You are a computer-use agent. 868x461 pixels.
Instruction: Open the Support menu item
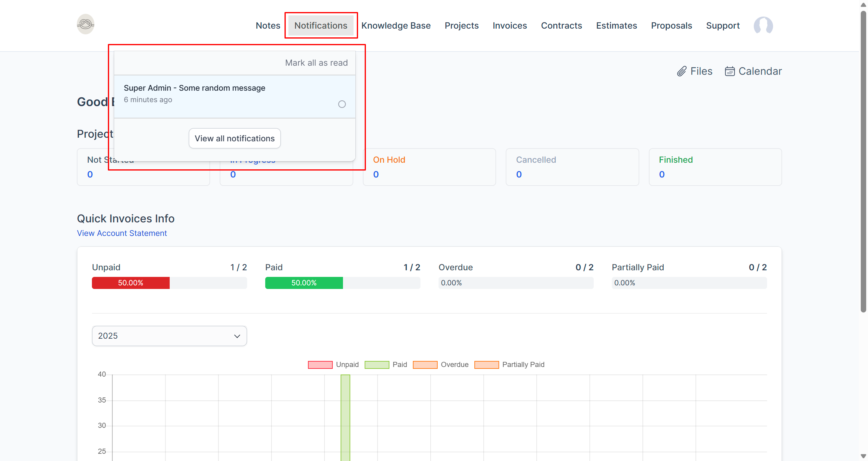(x=722, y=26)
